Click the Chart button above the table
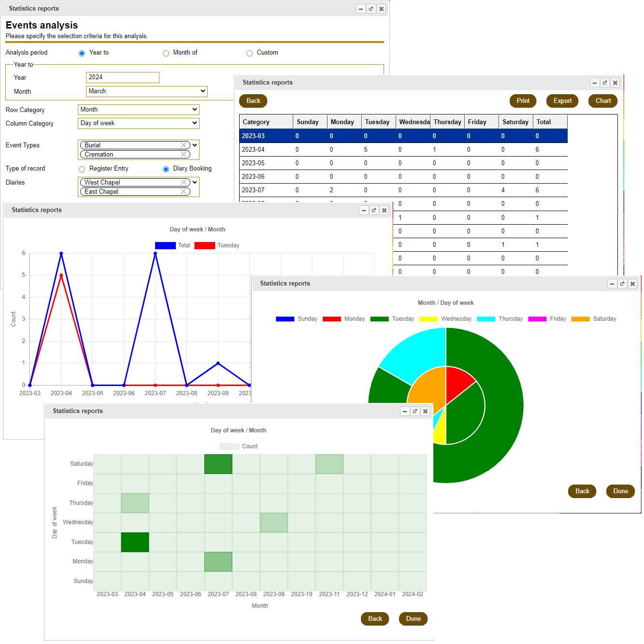Viewport: 644px width, 644px height. tap(602, 101)
